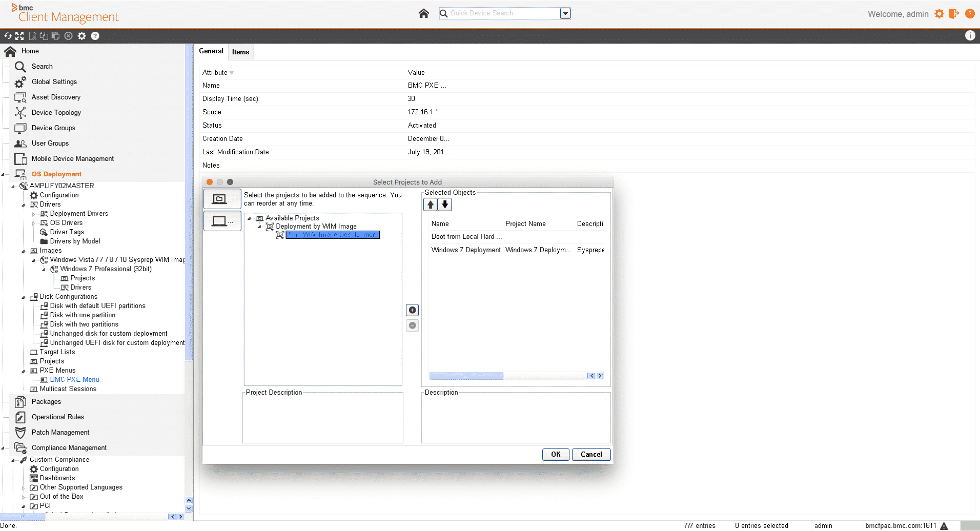Click the fullscreen expand arrows icon
The height and width of the screenshot is (531, 980).
19,36
